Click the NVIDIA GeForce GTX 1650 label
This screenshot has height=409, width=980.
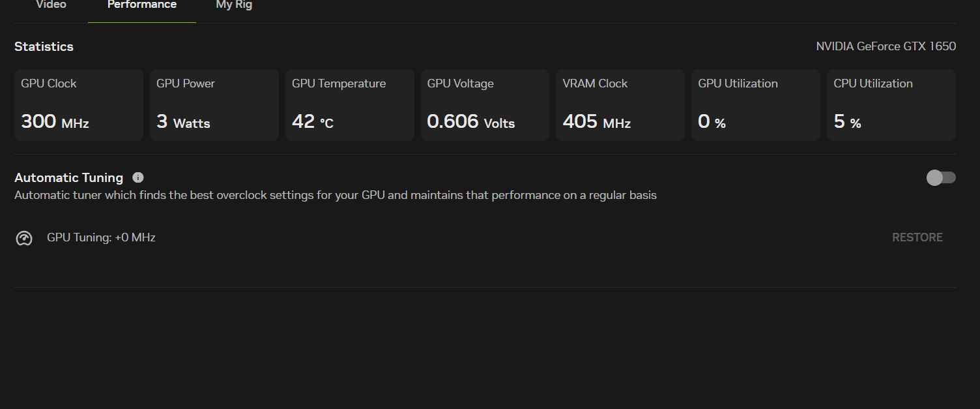tap(886, 46)
